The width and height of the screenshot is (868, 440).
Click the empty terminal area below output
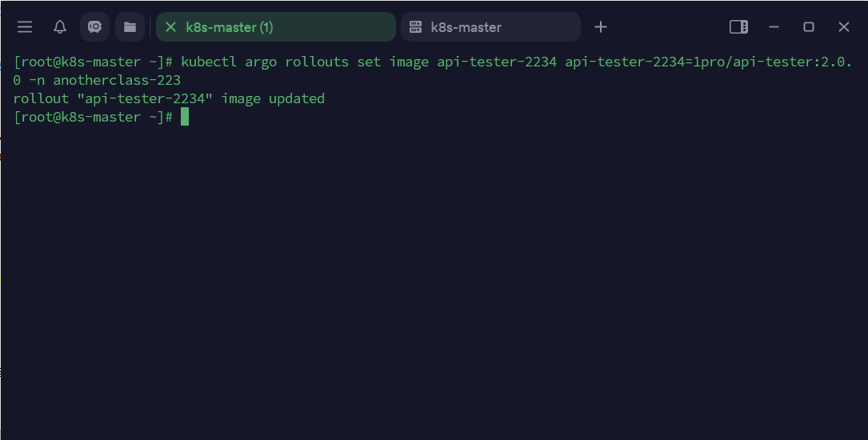pos(432,280)
